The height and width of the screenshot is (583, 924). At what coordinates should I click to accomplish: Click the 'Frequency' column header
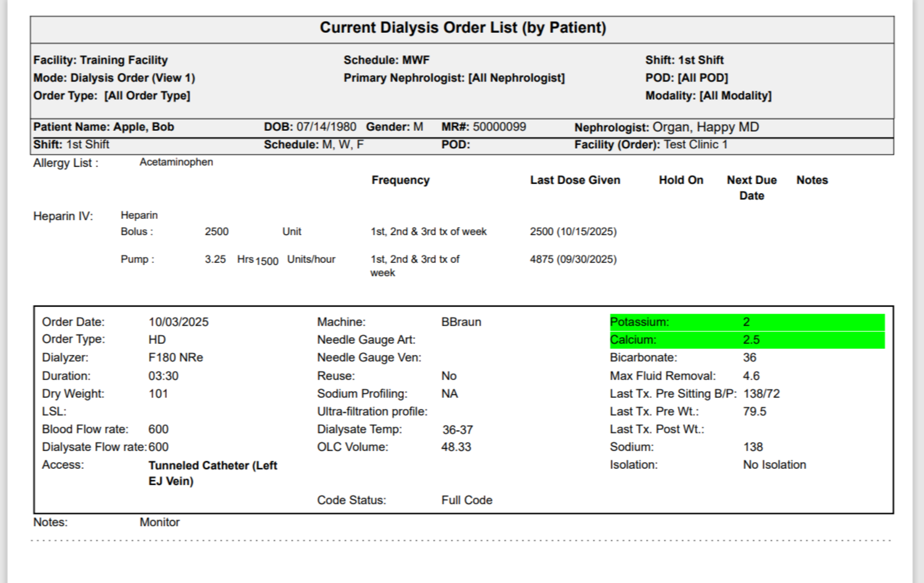pyautogui.click(x=401, y=180)
